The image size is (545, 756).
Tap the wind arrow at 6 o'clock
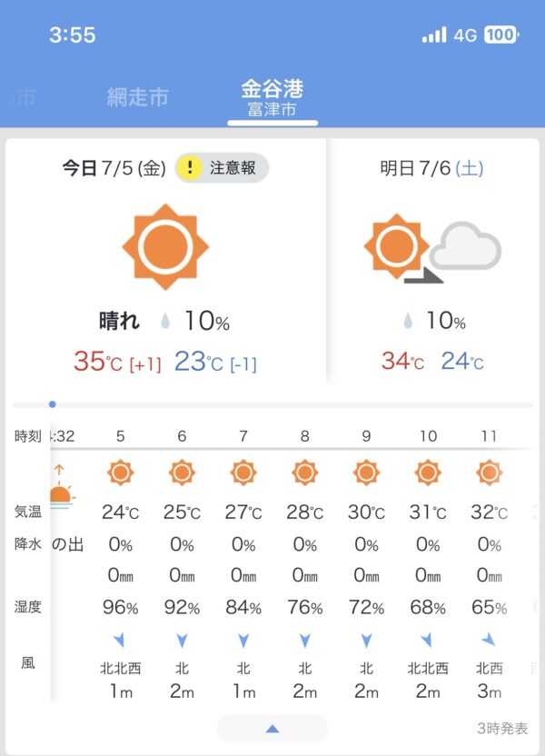tap(182, 641)
